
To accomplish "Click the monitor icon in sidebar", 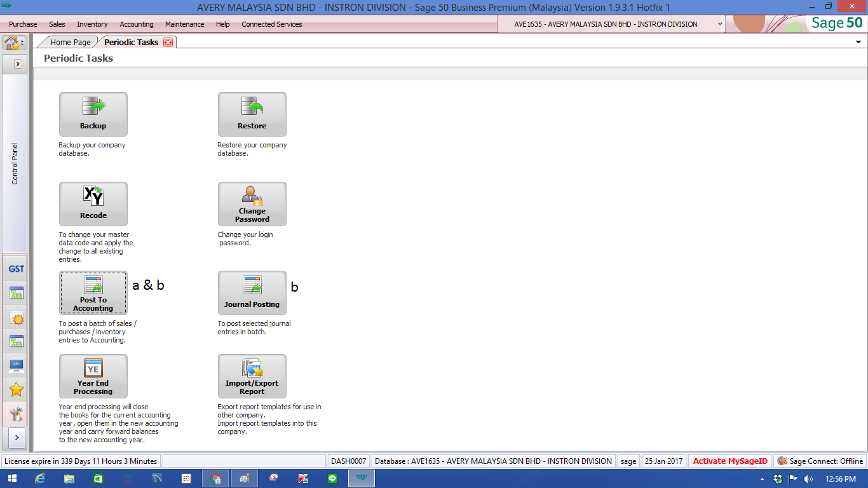I will 17,365.
